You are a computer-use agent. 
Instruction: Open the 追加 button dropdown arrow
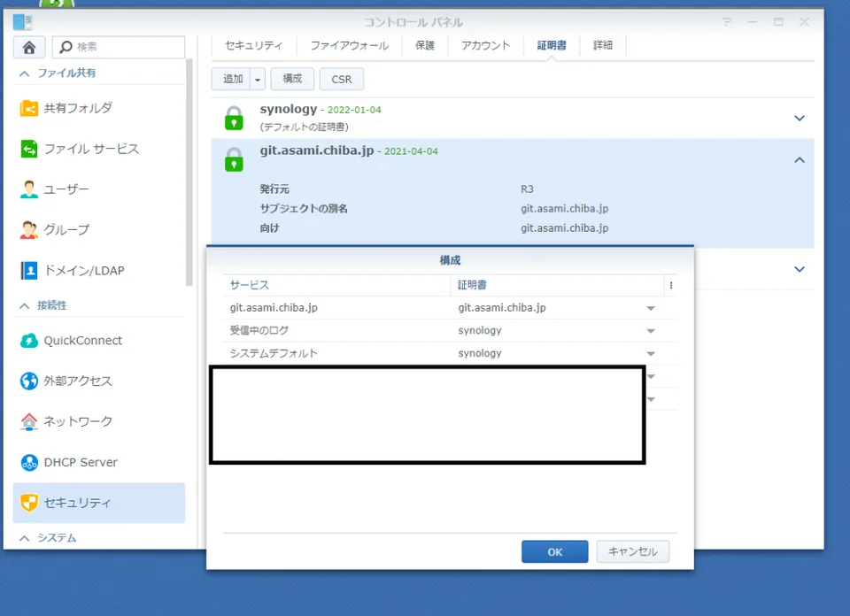click(258, 79)
